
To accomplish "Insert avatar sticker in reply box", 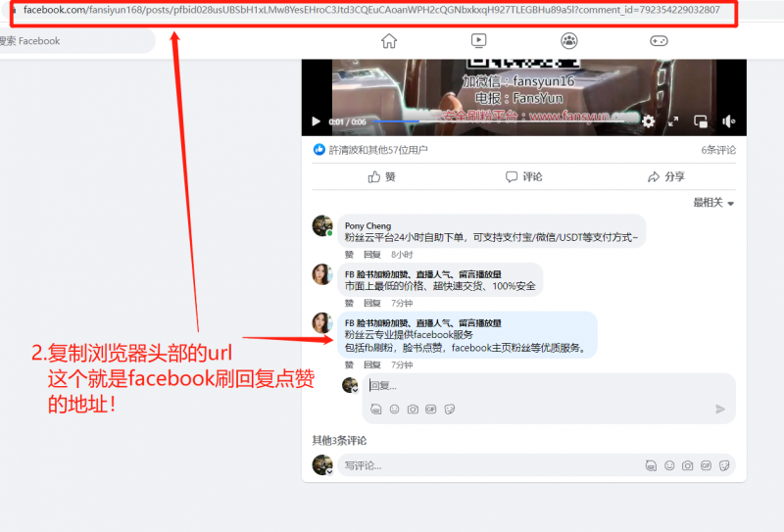I will 376,409.
